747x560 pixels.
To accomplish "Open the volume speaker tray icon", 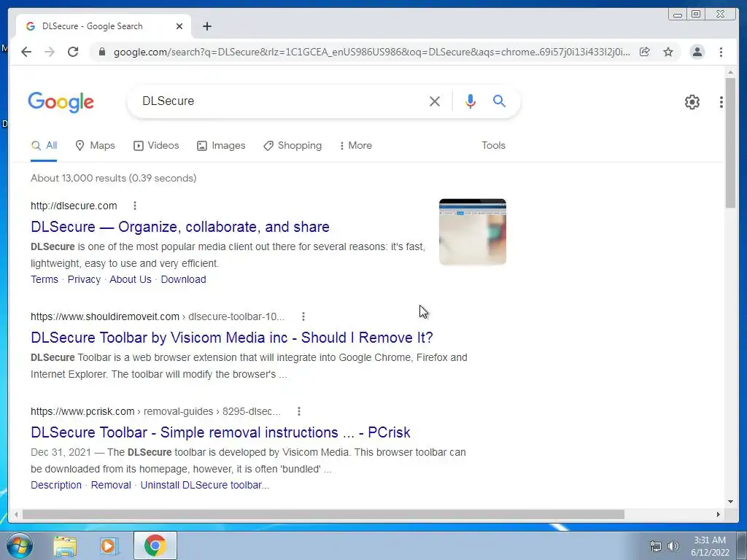I will (x=673, y=546).
